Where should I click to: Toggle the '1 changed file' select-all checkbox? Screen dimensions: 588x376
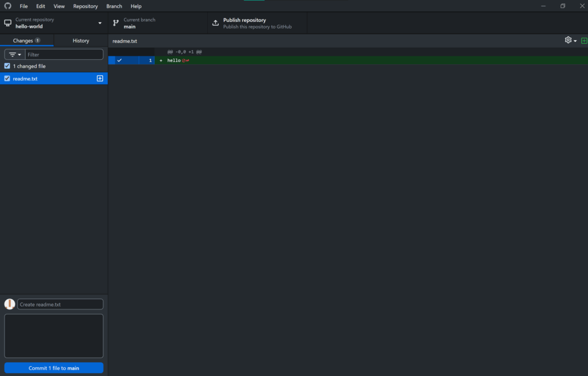(x=7, y=66)
